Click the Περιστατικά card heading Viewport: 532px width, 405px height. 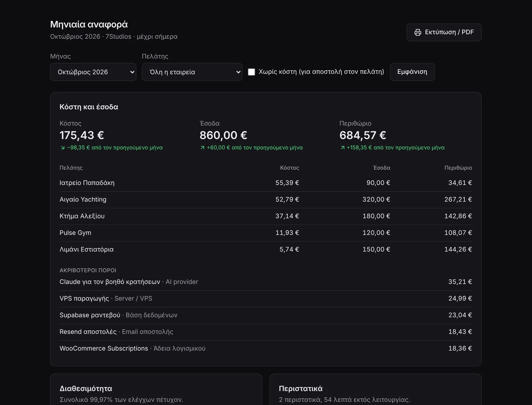click(x=301, y=388)
